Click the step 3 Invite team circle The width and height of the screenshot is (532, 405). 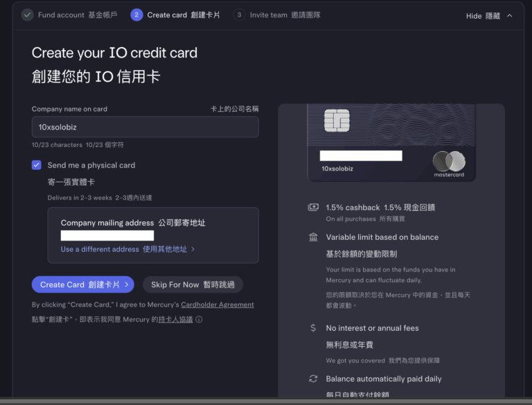[239, 15]
